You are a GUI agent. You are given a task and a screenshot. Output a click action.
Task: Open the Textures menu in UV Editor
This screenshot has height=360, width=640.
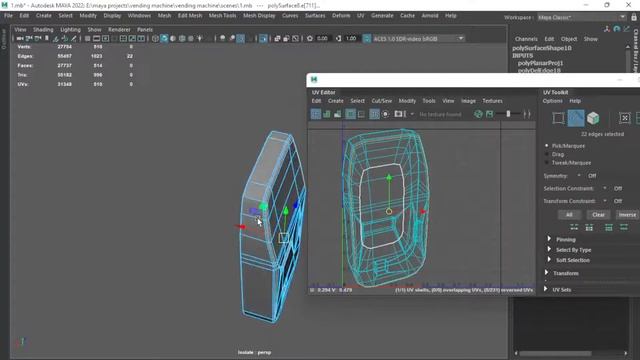point(492,101)
